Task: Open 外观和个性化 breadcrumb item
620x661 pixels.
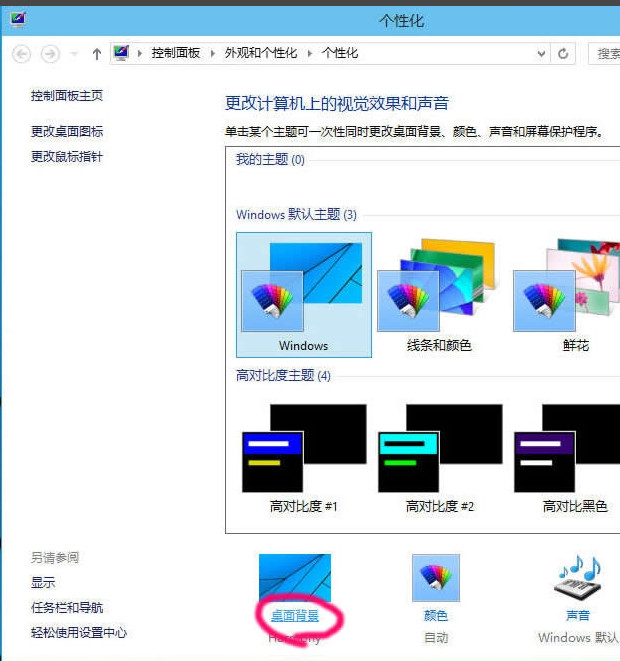Action: coord(261,53)
